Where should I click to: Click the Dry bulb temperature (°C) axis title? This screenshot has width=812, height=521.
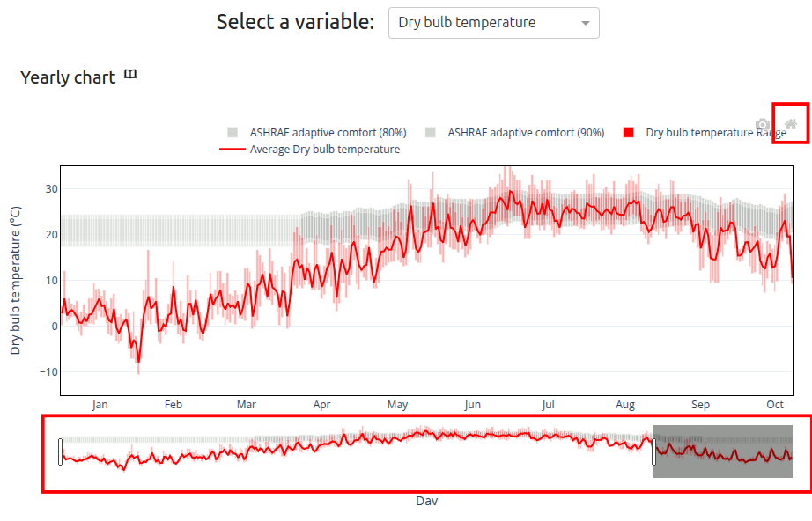(x=16, y=280)
